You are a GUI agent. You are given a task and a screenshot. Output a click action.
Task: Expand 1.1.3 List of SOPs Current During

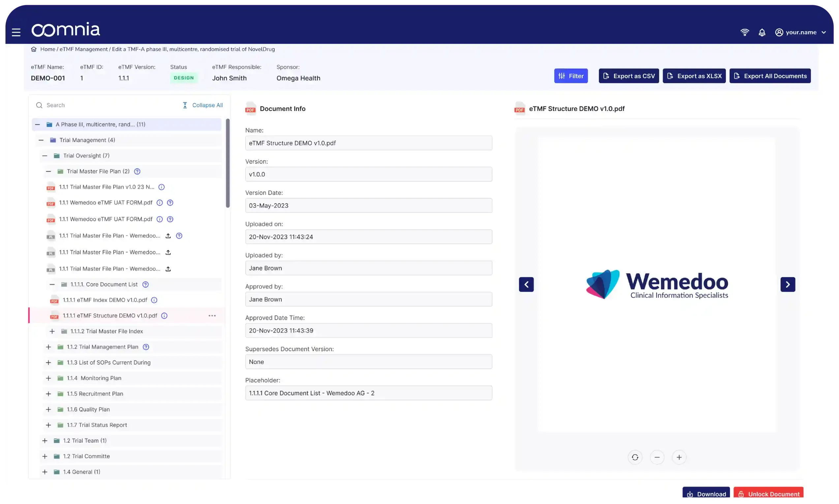48,363
